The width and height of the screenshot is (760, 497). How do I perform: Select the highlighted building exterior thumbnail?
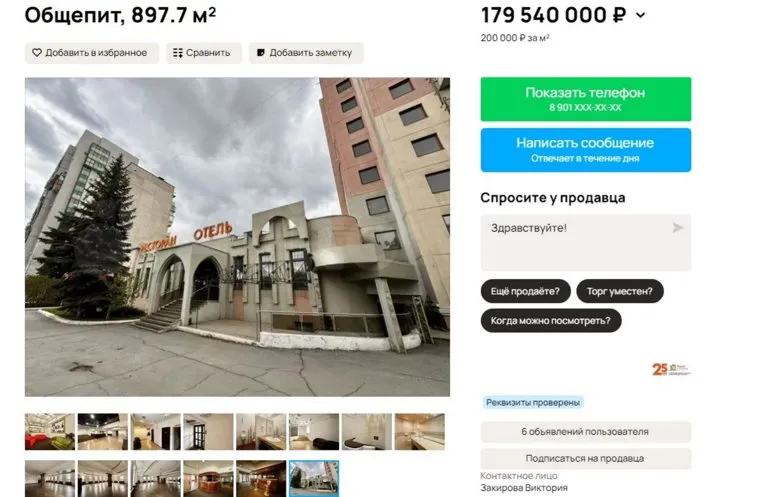coord(314,479)
